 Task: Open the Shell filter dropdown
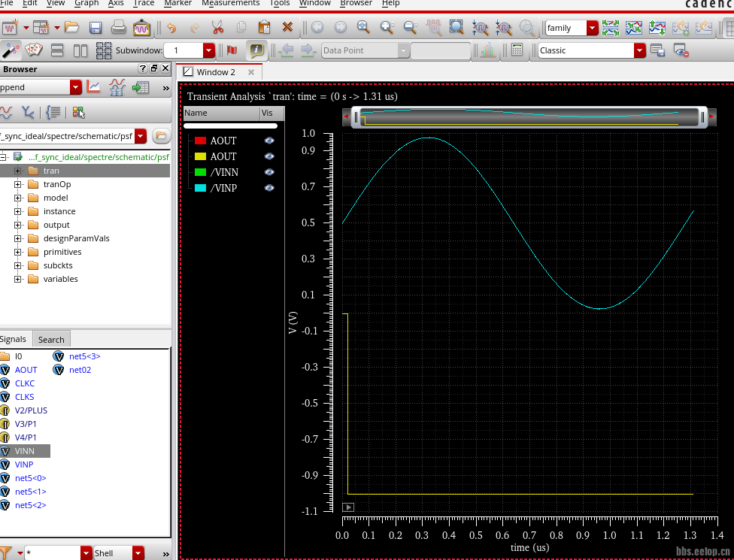(x=138, y=553)
